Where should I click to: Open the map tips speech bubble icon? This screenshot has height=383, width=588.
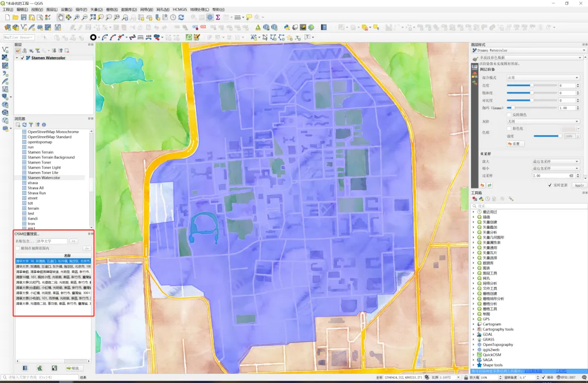(x=249, y=17)
